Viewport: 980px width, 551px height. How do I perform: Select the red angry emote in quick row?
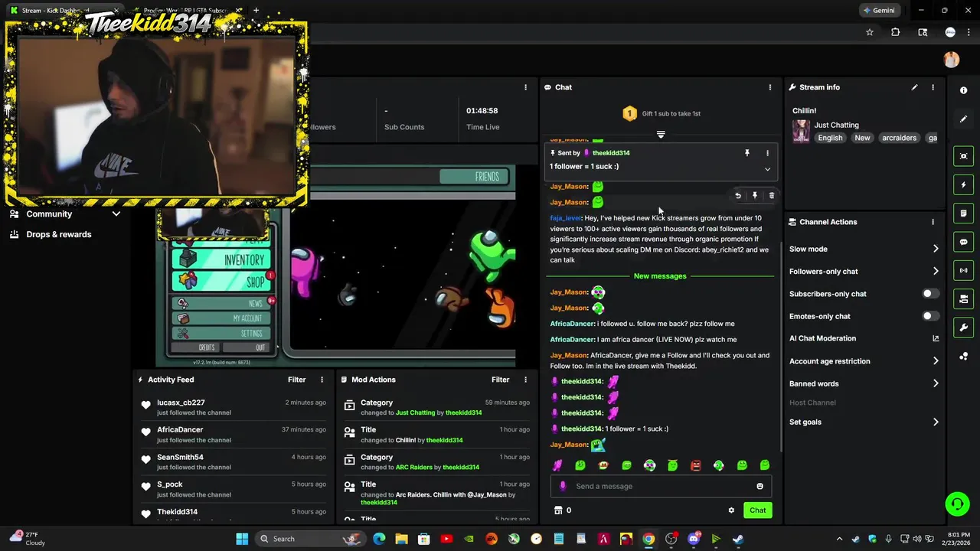[695, 465]
